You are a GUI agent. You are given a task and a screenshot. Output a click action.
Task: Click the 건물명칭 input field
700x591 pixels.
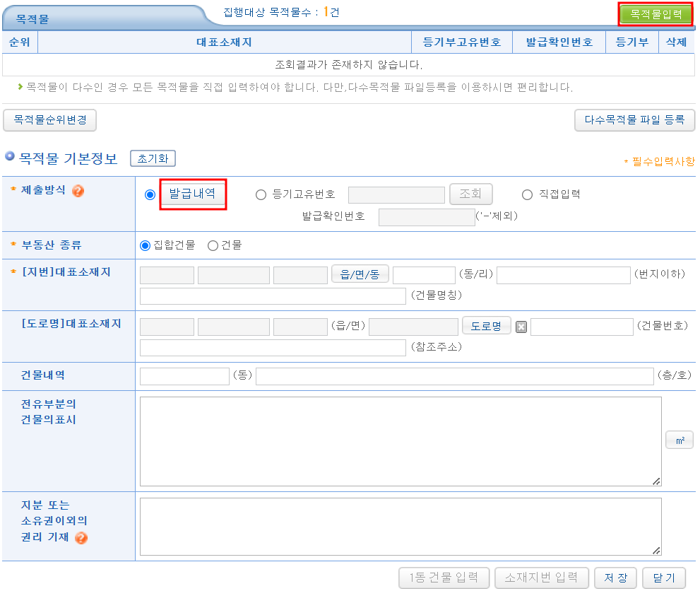(273, 296)
